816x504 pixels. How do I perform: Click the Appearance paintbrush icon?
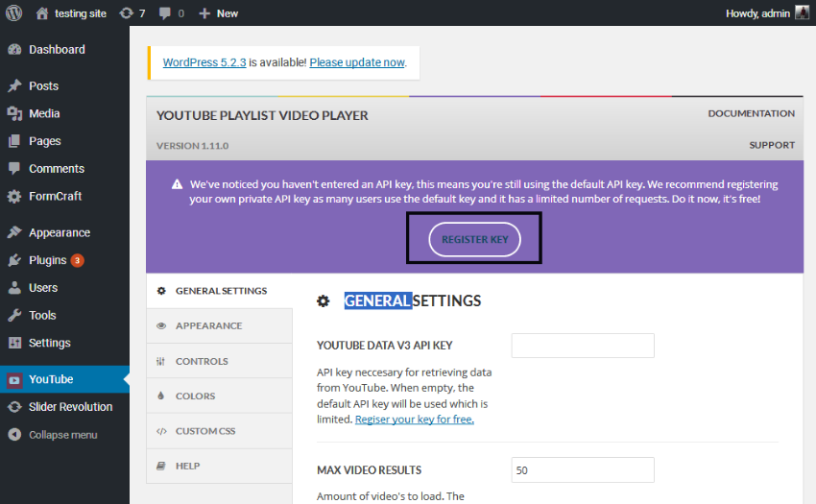tap(14, 232)
